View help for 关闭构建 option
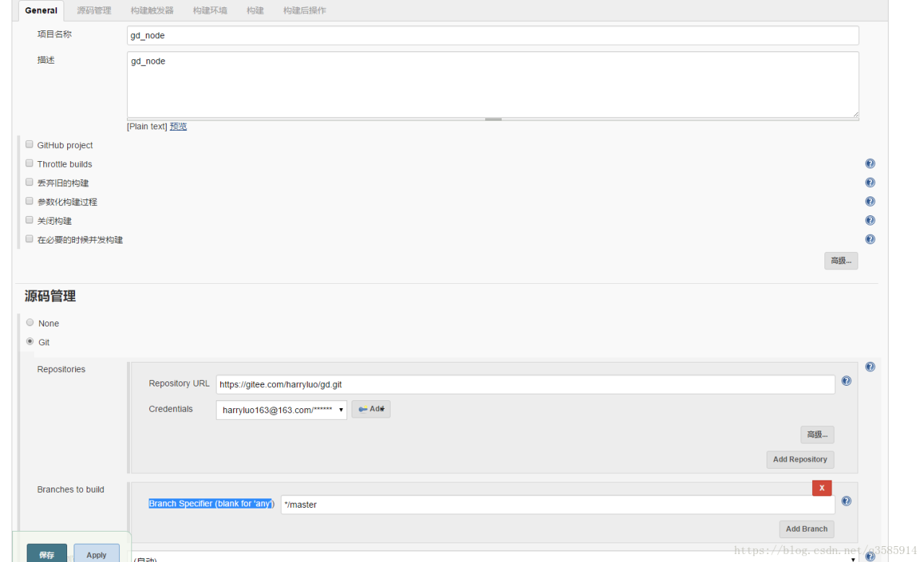This screenshot has width=924, height=562. coord(870,220)
